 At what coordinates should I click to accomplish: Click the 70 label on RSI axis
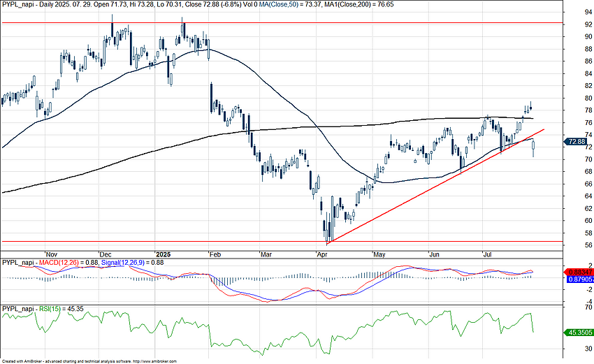(x=588, y=307)
